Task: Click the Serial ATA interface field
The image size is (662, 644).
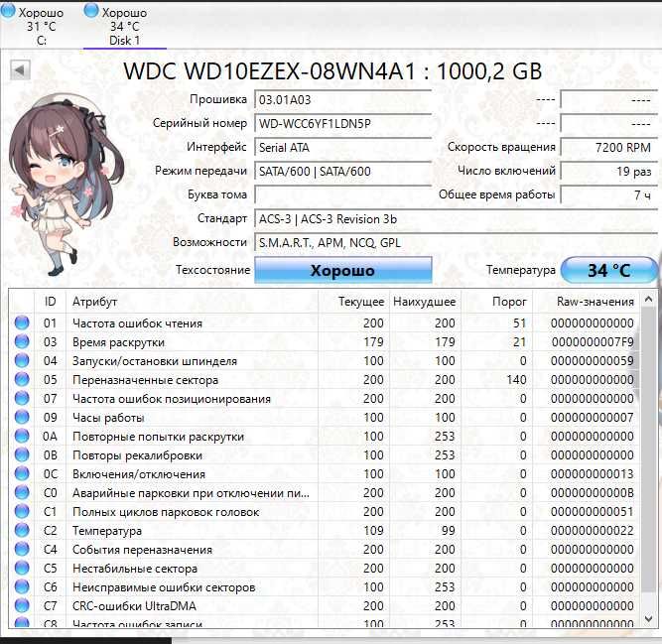Action: point(342,147)
